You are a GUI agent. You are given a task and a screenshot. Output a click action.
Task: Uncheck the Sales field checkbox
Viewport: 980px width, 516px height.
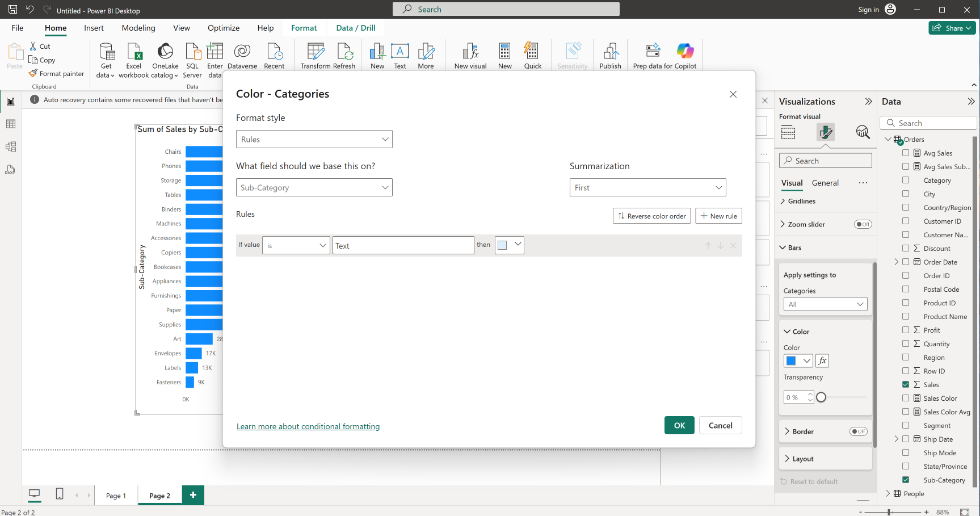point(906,385)
